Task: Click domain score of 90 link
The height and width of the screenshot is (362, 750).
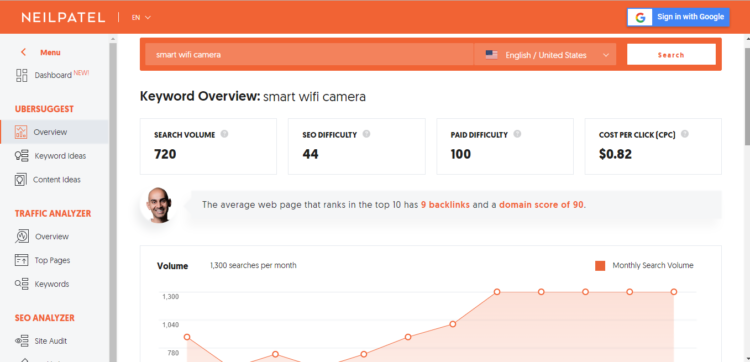Action: [x=541, y=205]
